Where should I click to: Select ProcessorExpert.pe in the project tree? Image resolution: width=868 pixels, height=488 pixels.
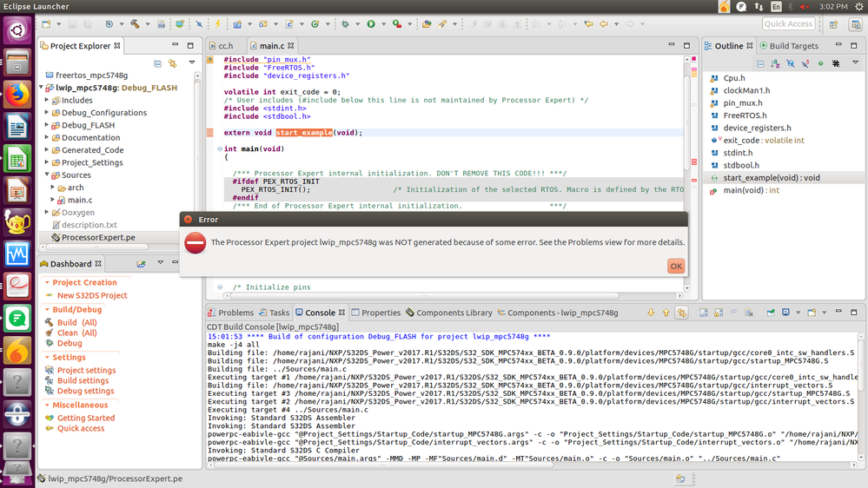[98, 237]
